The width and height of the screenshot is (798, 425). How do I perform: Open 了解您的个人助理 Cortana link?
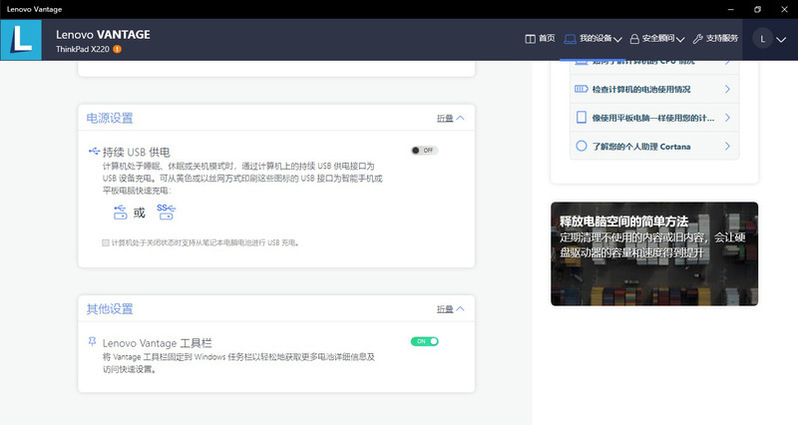click(641, 147)
